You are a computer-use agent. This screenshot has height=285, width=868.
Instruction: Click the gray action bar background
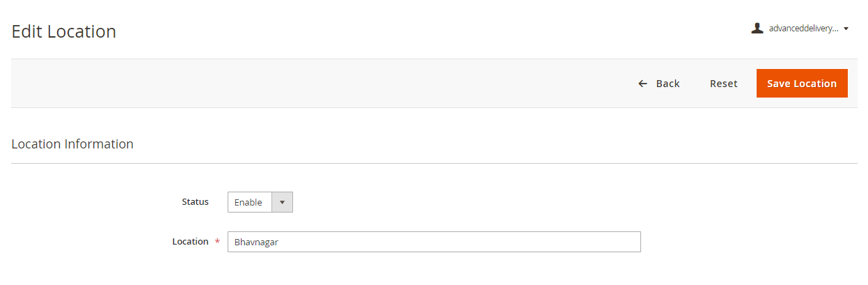(313, 84)
